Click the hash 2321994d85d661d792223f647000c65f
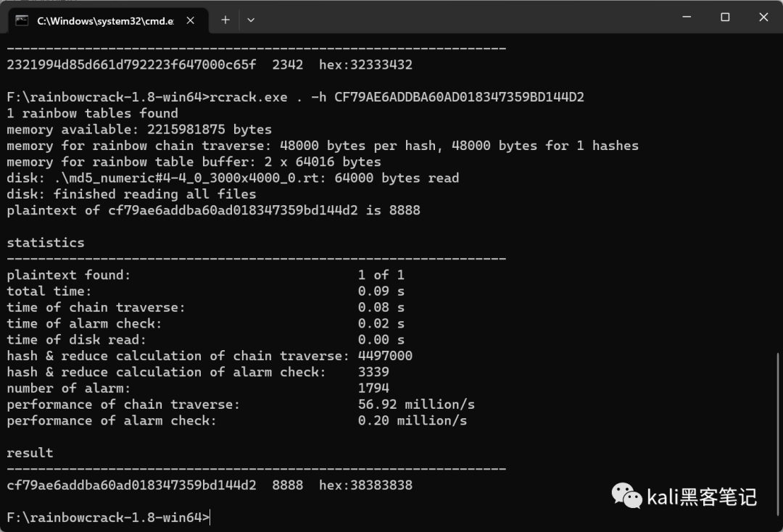 [131, 65]
